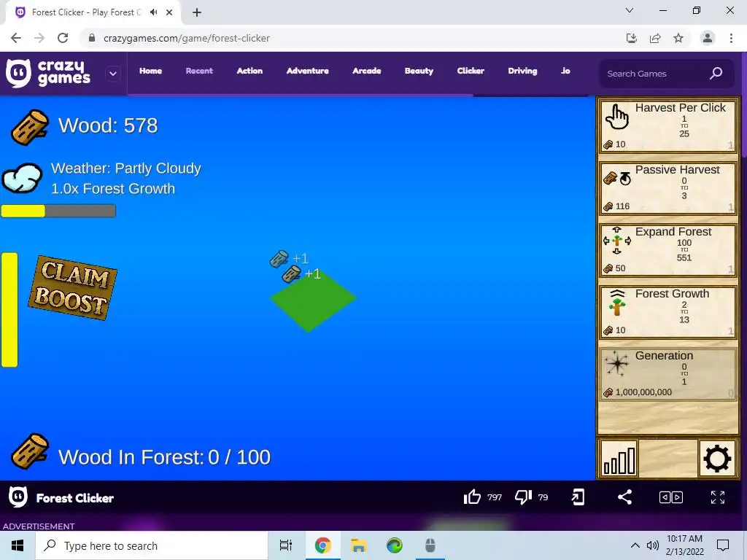The image size is (747, 560).
Task: Open Task View on the taskbar
Action: tap(286, 545)
